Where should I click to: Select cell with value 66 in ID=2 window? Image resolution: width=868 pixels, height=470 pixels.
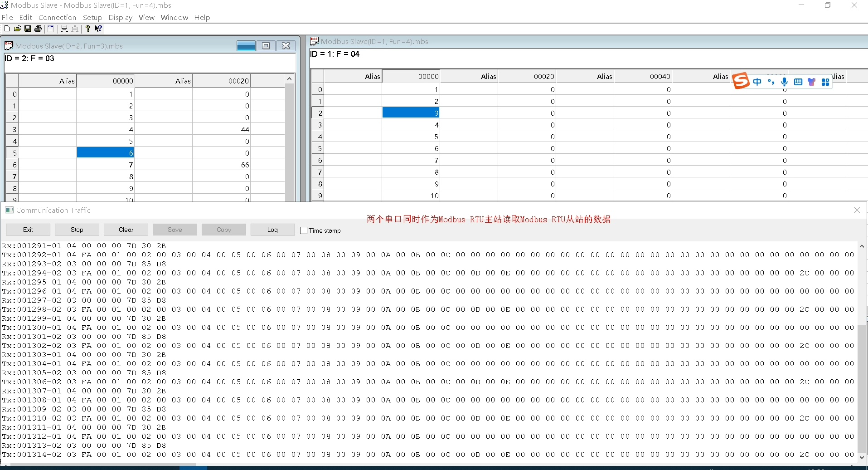[x=222, y=165]
